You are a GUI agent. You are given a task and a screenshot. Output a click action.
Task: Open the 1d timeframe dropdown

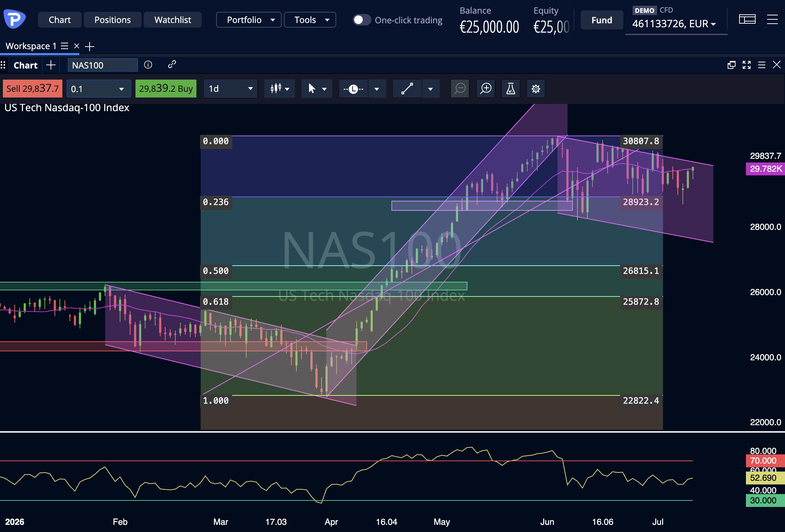230,89
